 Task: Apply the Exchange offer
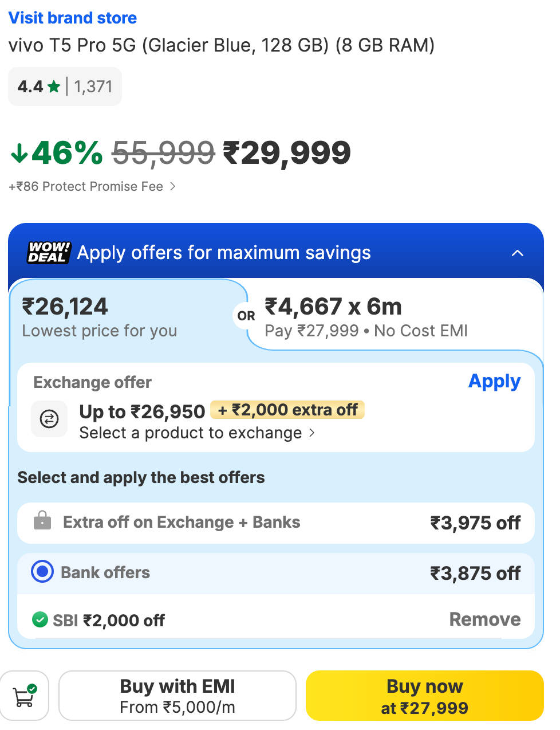[x=494, y=382]
